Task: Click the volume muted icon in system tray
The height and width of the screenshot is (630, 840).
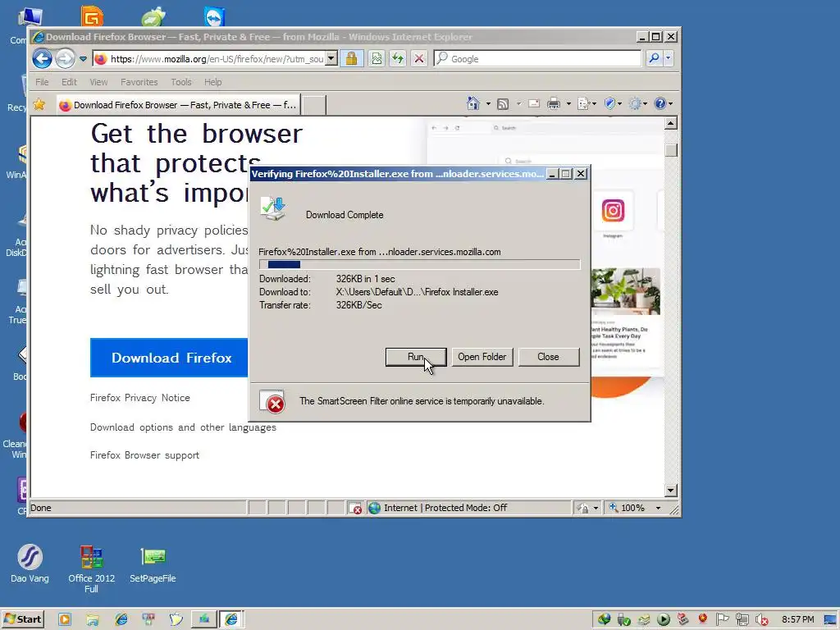Action: [x=761, y=619]
